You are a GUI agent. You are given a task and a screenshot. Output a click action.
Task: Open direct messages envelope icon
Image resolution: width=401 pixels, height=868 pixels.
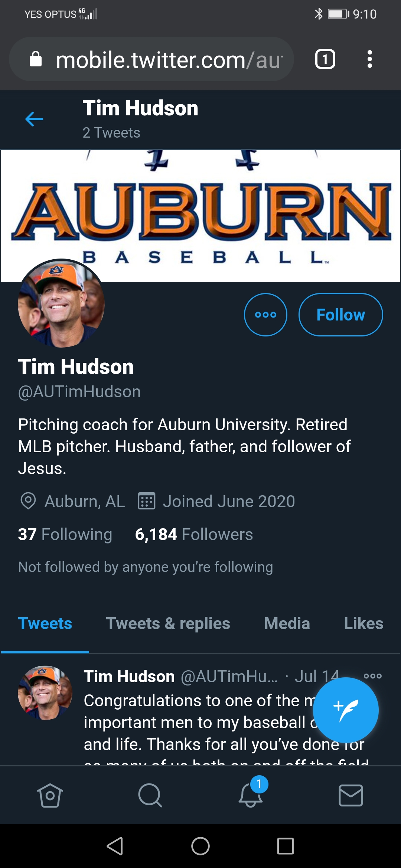click(351, 795)
